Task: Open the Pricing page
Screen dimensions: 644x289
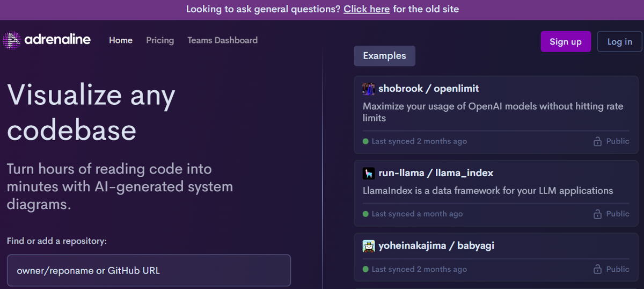Action: [x=160, y=40]
